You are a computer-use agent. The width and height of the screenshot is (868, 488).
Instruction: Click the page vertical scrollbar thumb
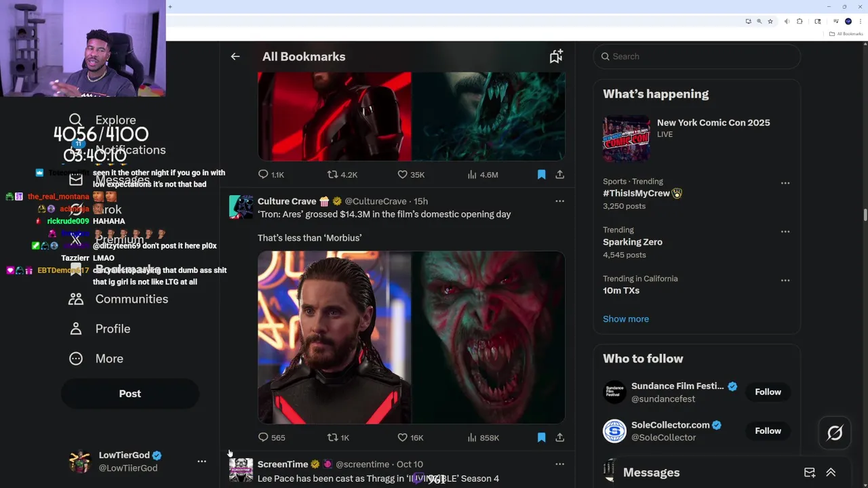[865, 216]
